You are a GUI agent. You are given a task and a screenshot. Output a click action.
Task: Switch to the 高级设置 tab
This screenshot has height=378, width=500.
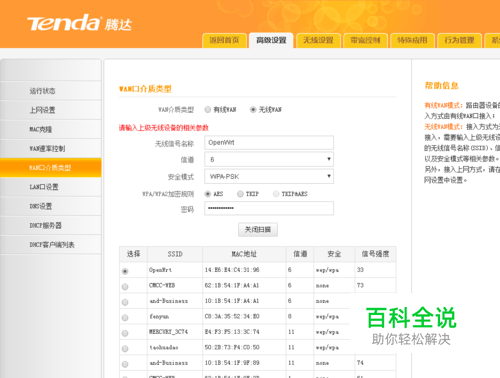(x=271, y=40)
